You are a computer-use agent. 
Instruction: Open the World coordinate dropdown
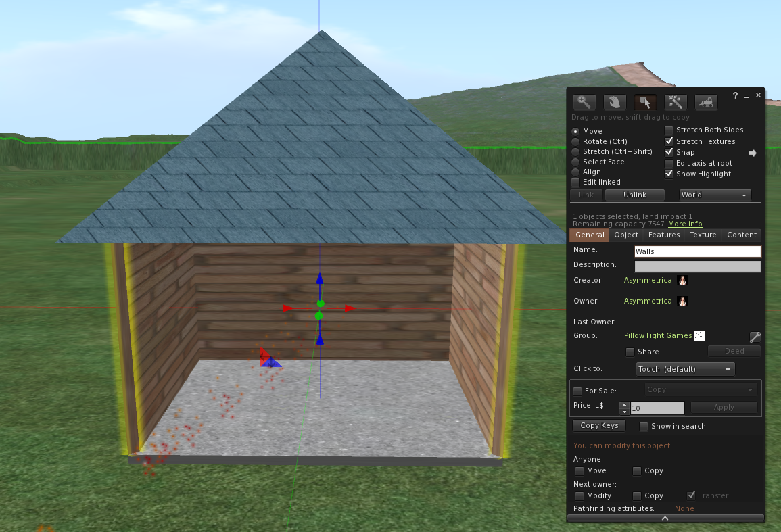pos(715,195)
